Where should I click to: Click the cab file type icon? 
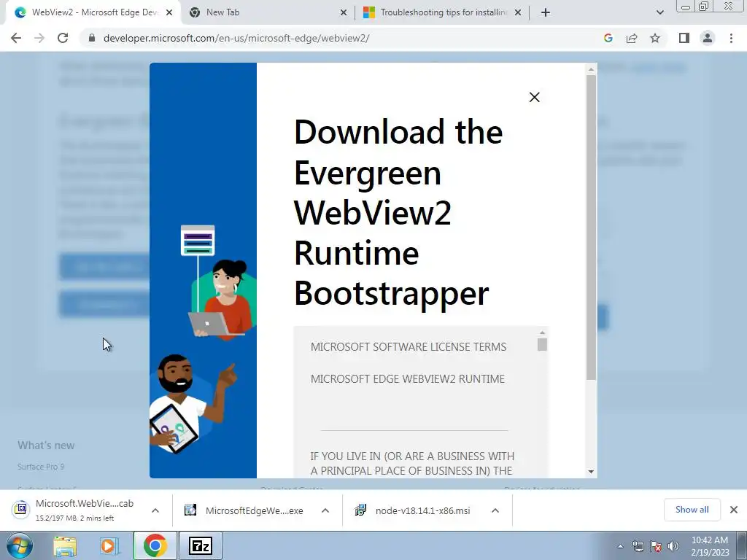pyautogui.click(x=21, y=509)
